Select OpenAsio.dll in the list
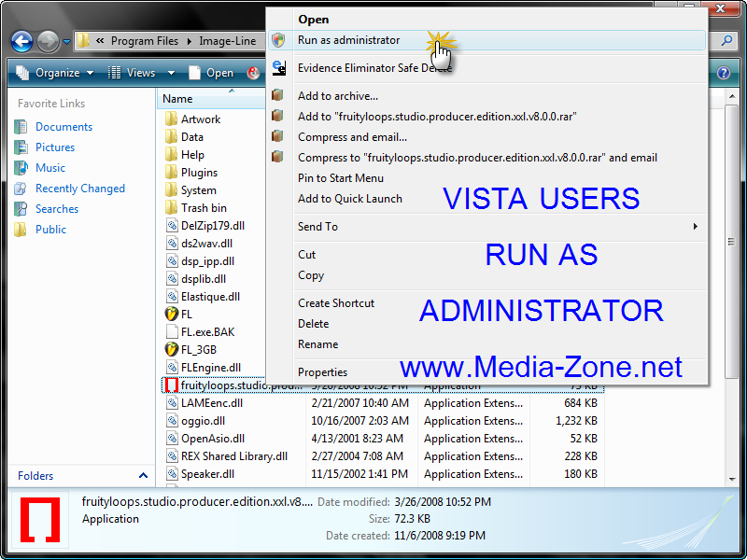This screenshot has width=747, height=560. (213, 439)
